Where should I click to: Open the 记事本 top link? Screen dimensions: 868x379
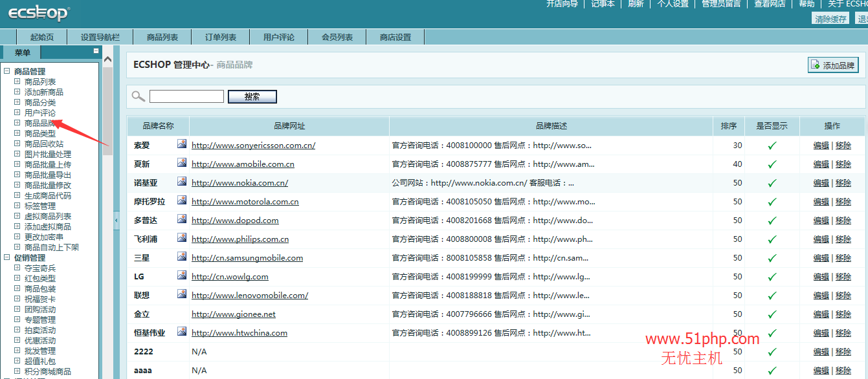tap(603, 4)
